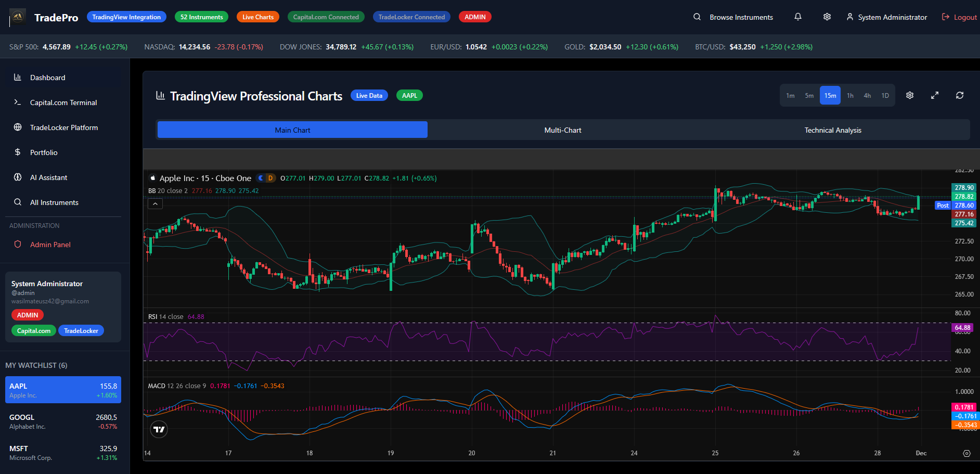Click the 278.60 post-market price label
The height and width of the screenshot is (474, 980).
pos(964,206)
